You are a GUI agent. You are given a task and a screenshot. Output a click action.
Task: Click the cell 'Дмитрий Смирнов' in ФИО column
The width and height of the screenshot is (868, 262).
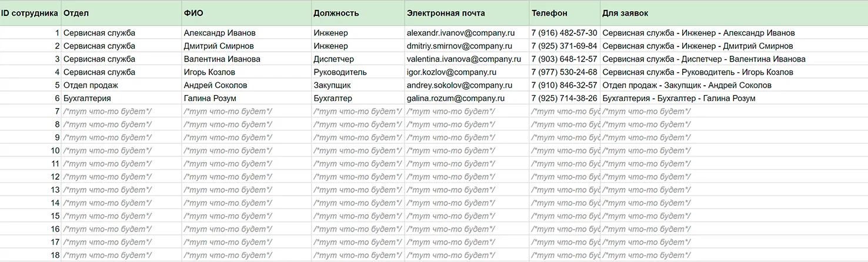(x=246, y=46)
